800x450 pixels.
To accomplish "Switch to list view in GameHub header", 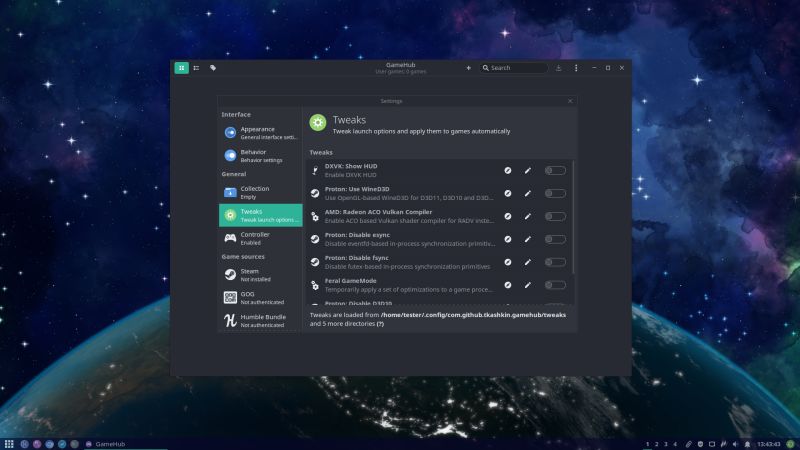I will [x=196, y=68].
